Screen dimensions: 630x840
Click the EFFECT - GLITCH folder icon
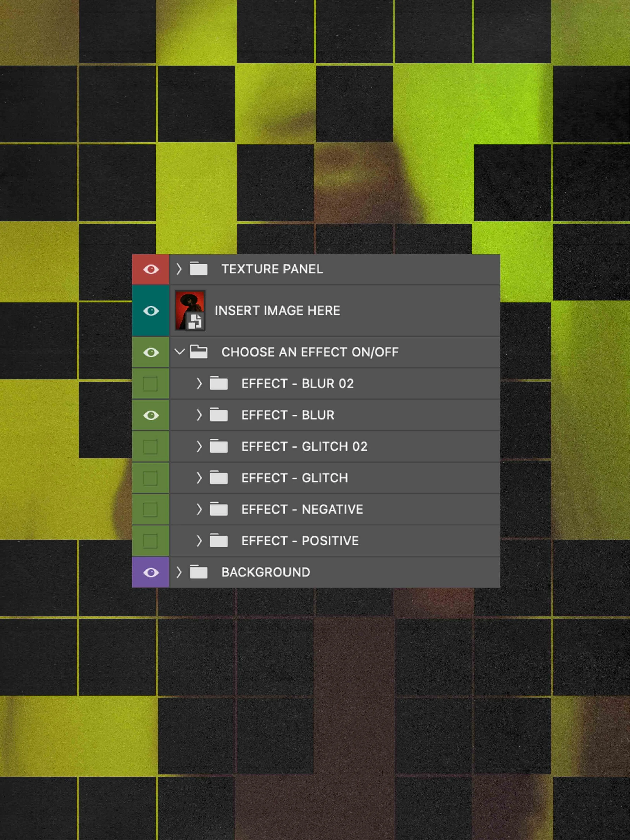(x=219, y=477)
